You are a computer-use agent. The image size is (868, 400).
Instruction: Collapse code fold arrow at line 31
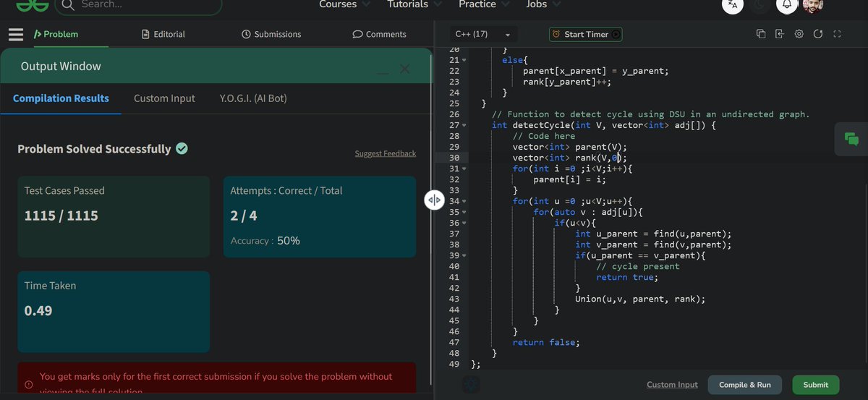(x=464, y=169)
